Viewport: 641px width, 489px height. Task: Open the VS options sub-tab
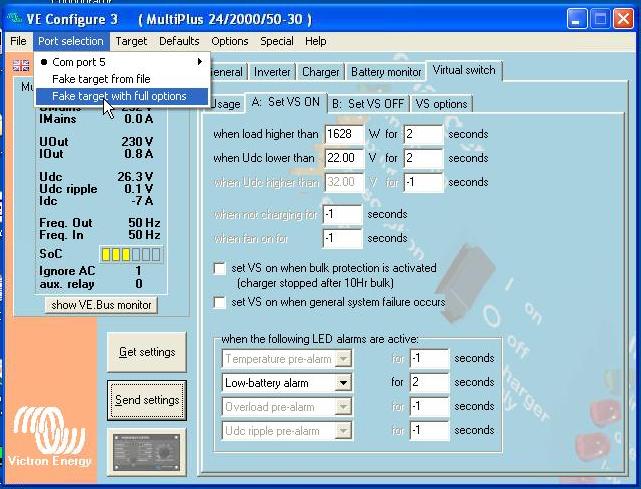click(x=441, y=104)
